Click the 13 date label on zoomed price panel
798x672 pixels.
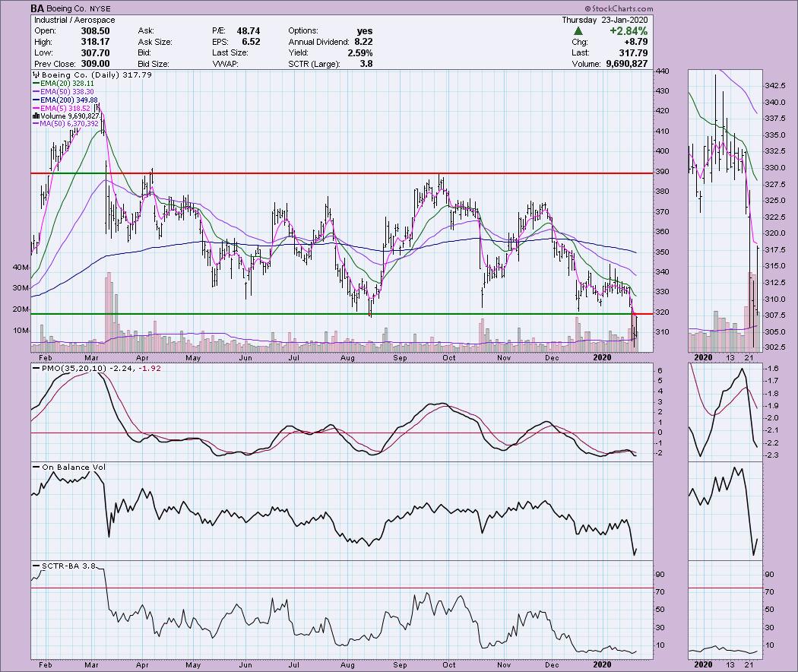[x=730, y=358]
